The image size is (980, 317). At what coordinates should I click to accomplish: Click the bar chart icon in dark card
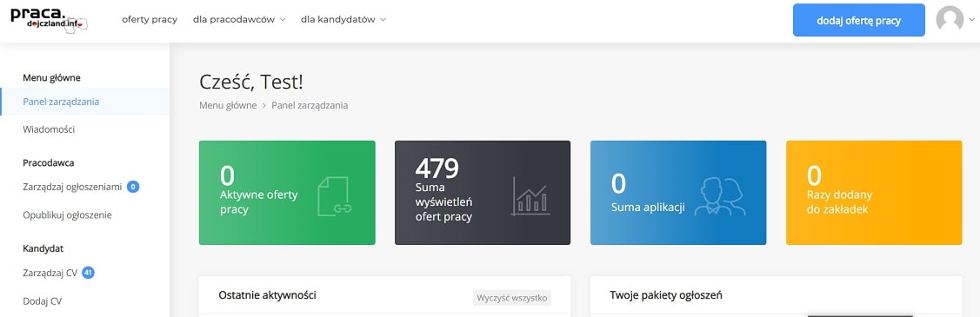tap(530, 196)
